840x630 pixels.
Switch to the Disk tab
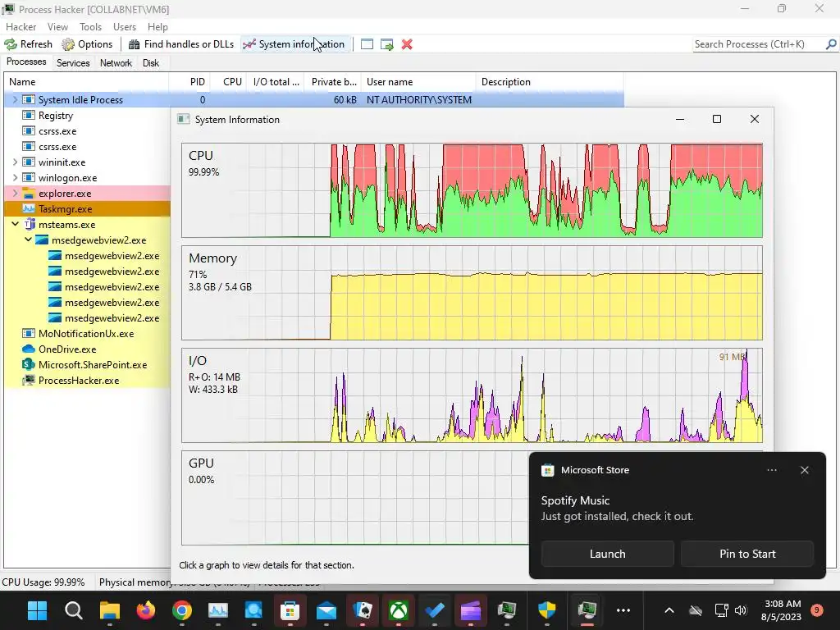(151, 62)
